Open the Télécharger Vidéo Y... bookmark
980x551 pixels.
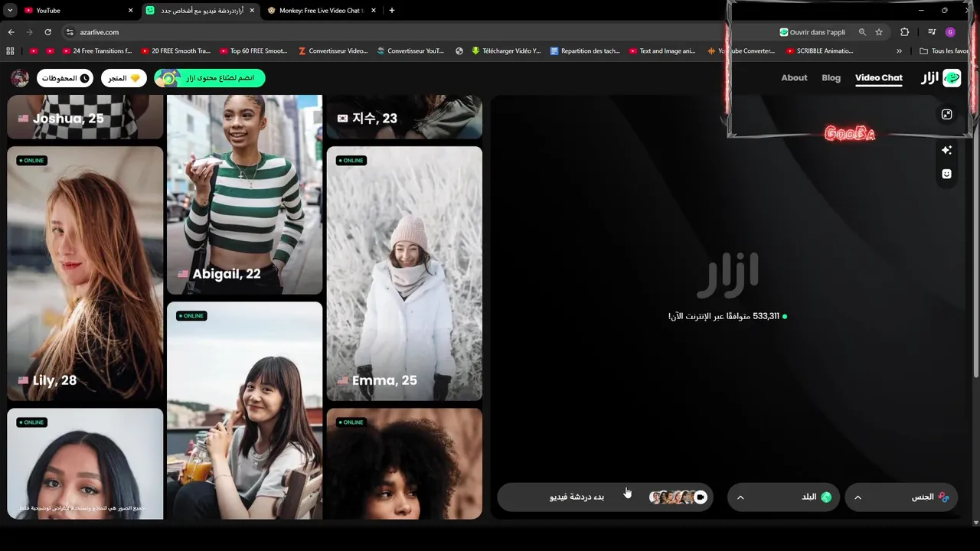click(x=506, y=51)
